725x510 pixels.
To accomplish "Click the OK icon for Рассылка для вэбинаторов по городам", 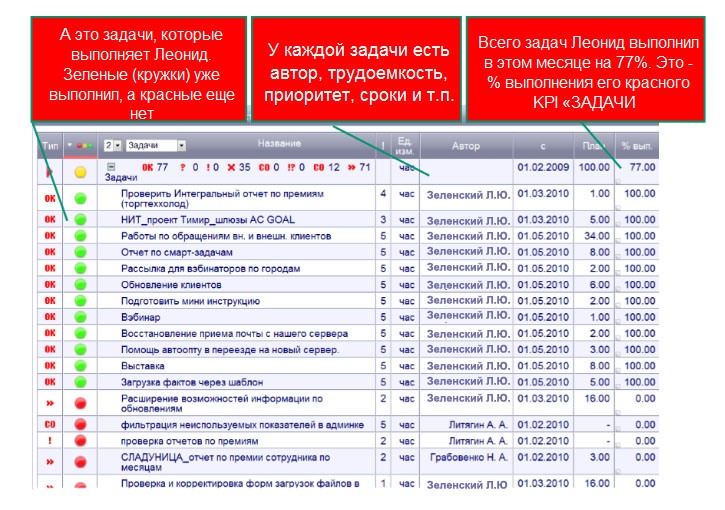I will pos(50,269).
